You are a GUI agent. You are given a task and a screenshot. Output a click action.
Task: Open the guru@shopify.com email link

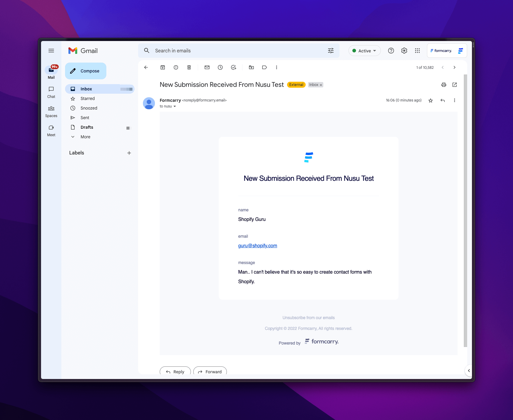[x=257, y=245]
